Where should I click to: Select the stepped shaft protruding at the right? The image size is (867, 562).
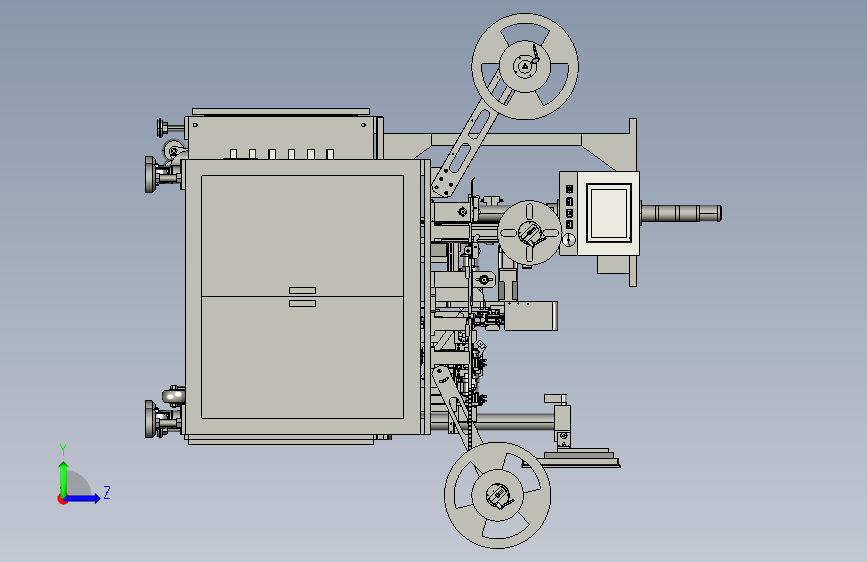coord(681,214)
